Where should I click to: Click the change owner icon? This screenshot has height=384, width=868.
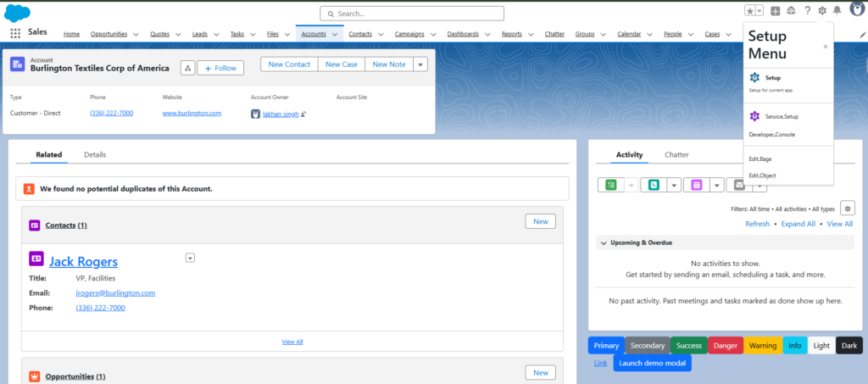(x=303, y=114)
